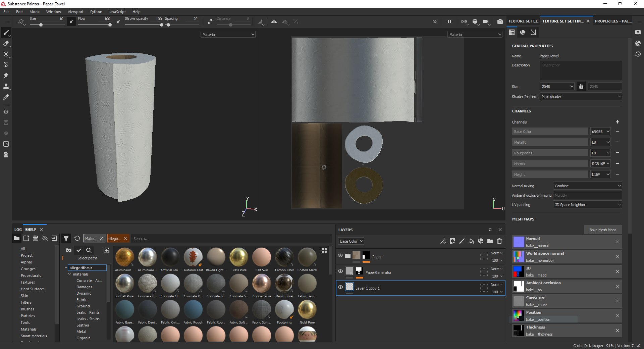Open UV padding 3D Space Neighbor dropdown
644x349 pixels.
click(x=587, y=204)
